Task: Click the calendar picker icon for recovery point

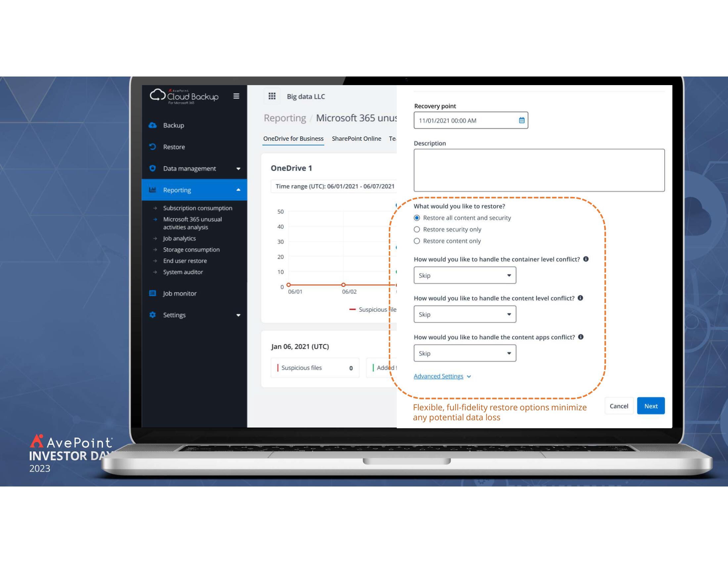Action: coord(521,120)
